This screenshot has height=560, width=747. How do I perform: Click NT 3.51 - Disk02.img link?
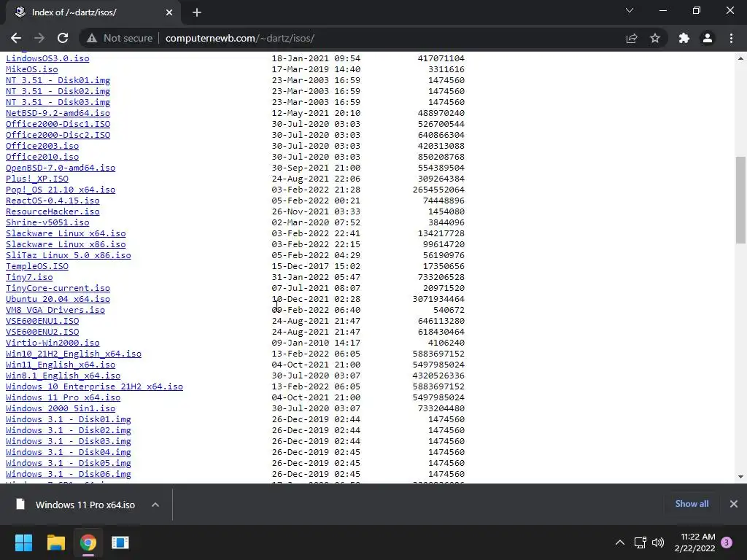(x=58, y=91)
